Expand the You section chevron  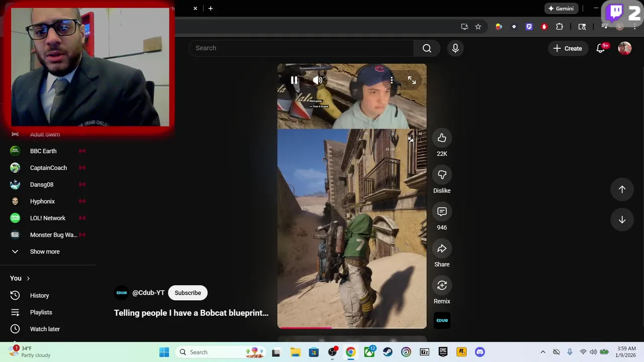(x=28, y=279)
